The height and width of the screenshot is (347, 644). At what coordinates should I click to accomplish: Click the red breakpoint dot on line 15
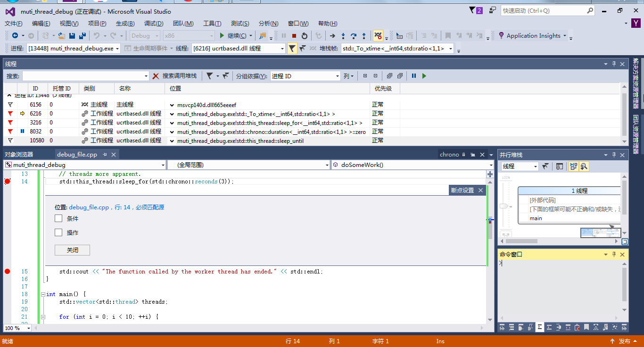(x=7, y=271)
